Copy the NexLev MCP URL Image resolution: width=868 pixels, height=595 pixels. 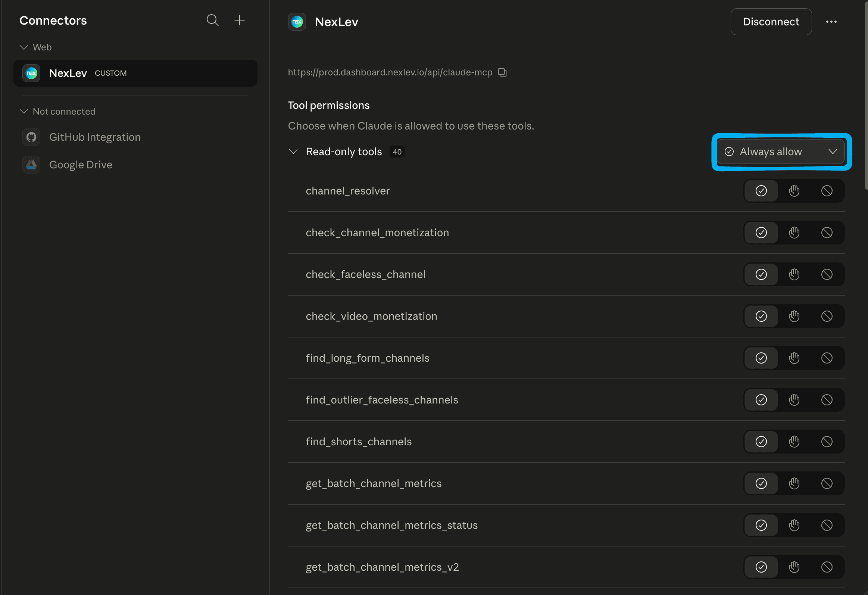click(502, 72)
